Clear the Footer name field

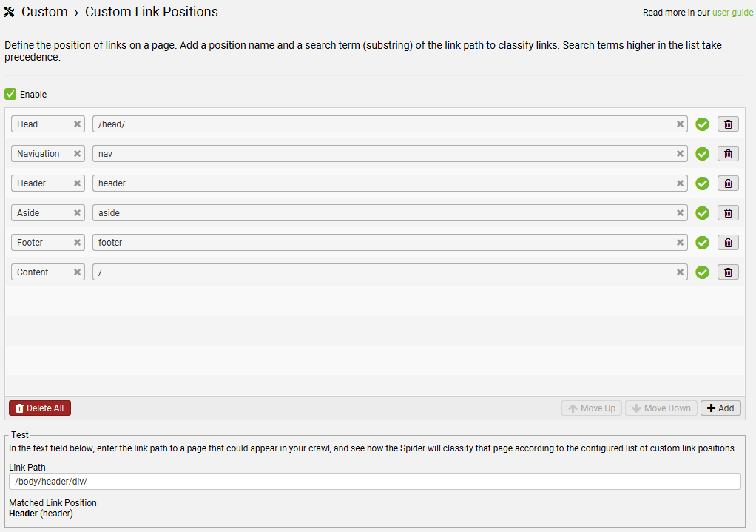pyautogui.click(x=77, y=243)
